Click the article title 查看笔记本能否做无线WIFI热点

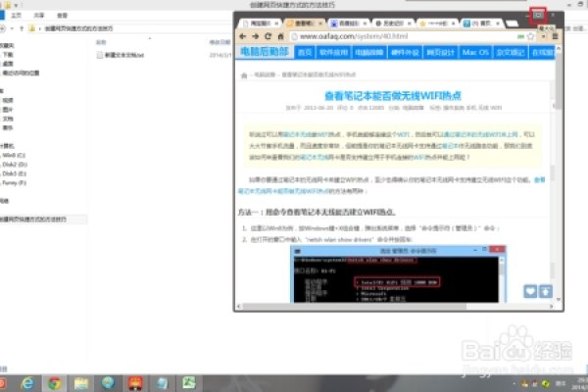tap(393, 96)
